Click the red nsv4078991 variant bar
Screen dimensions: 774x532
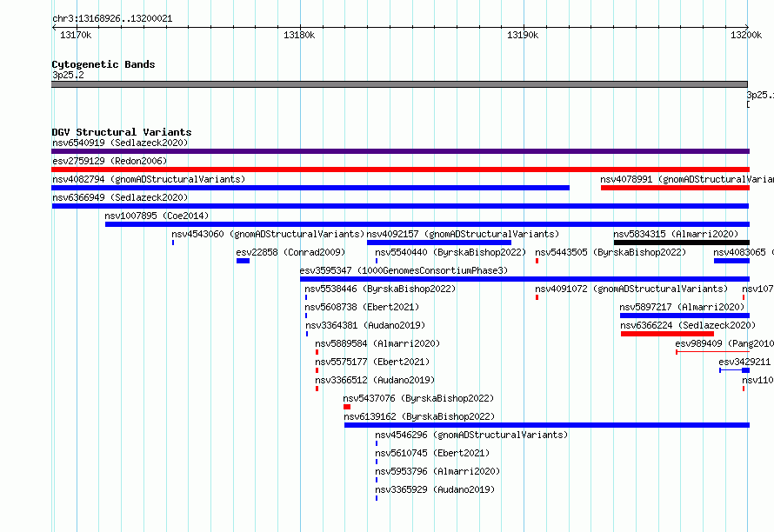coord(675,188)
